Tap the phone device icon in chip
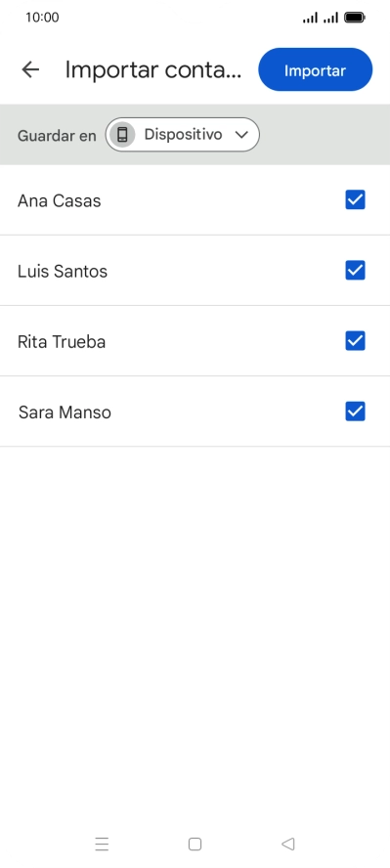390x868 pixels. point(122,135)
